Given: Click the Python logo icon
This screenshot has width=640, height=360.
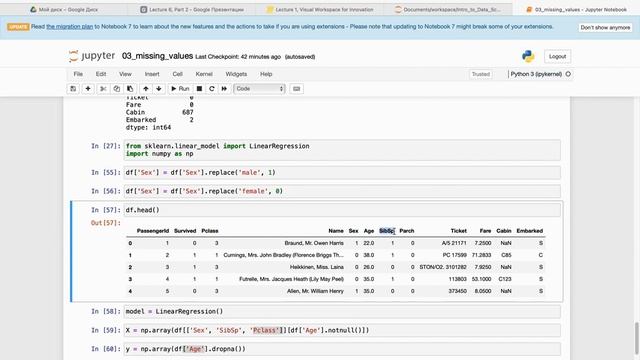Looking at the screenshot, I should [528, 56].
